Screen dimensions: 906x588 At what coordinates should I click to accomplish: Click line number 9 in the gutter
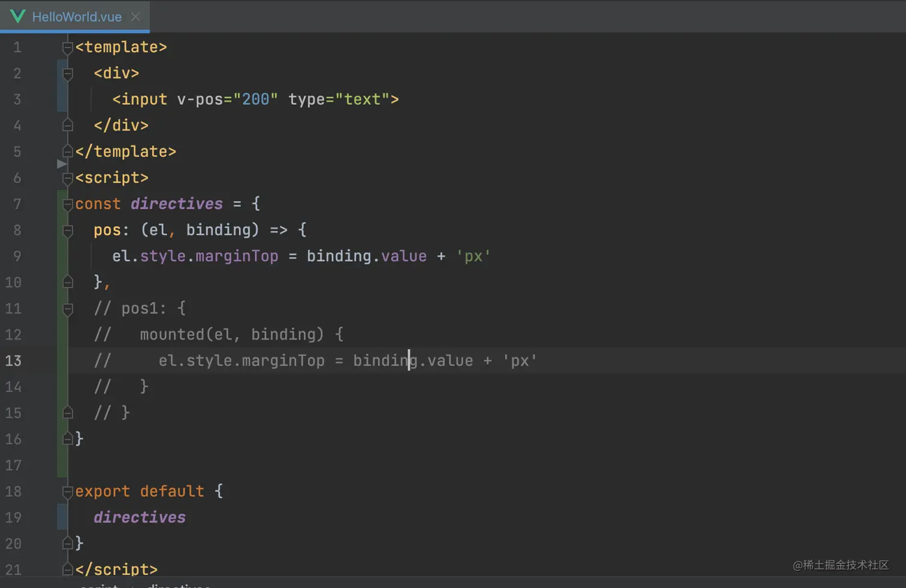coord(17,256)
